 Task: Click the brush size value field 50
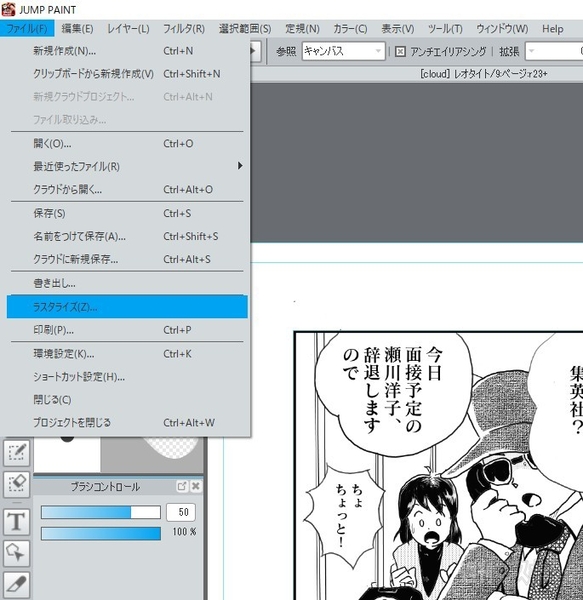(x=181, y=512)
